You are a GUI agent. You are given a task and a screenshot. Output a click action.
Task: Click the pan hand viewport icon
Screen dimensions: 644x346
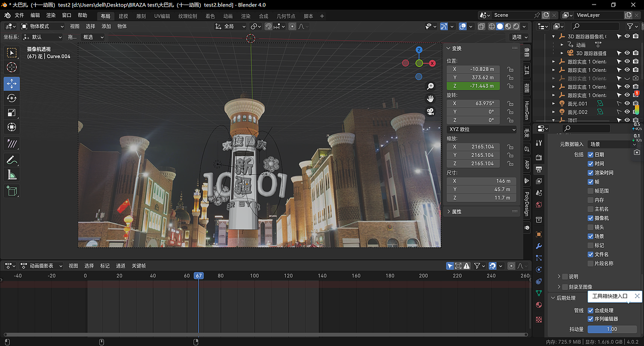point(431,99)
